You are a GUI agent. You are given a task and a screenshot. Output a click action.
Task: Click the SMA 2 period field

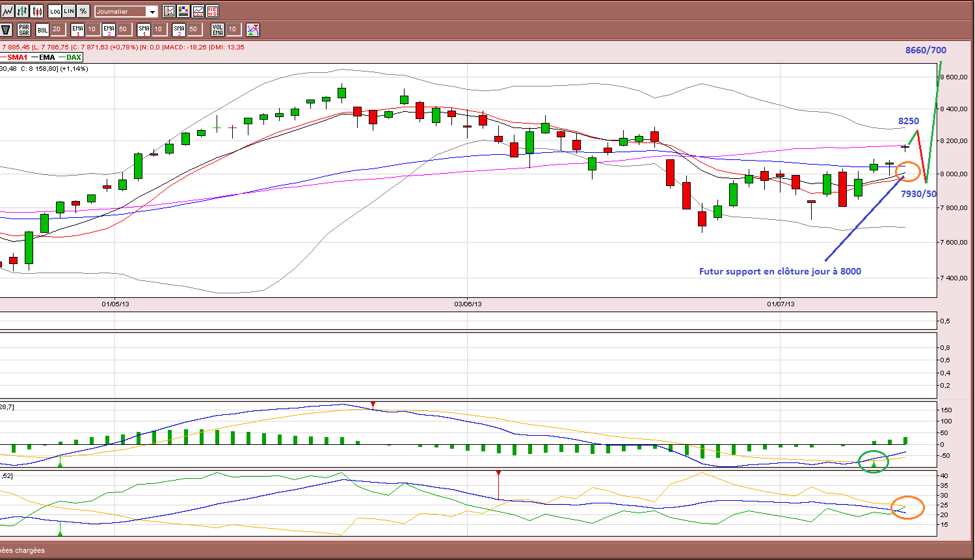194,30
